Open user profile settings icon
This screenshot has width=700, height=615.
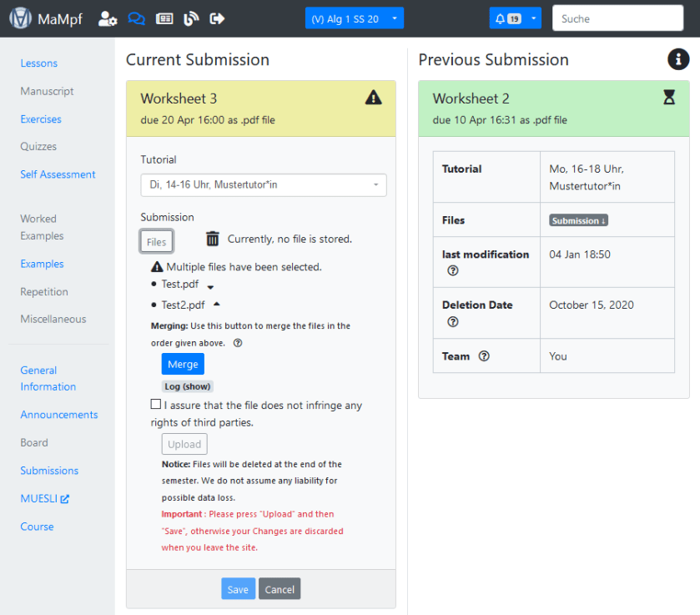point(107,18)
